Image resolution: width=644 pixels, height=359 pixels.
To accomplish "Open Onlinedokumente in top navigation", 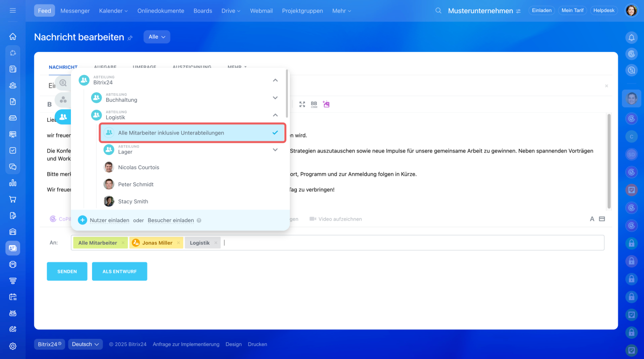I will 160,11.
